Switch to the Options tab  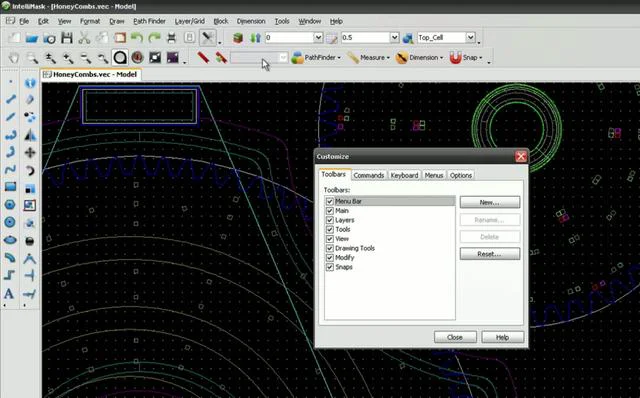pyautogui.click(x=461, y=175)
